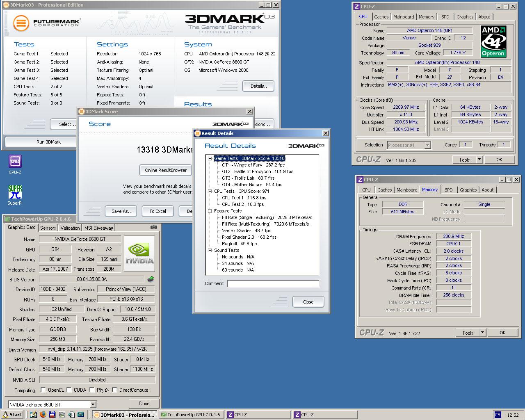Click the Result Details dialog title icon
The width and height of the screenshot is (525, 420).
point(198,133)
